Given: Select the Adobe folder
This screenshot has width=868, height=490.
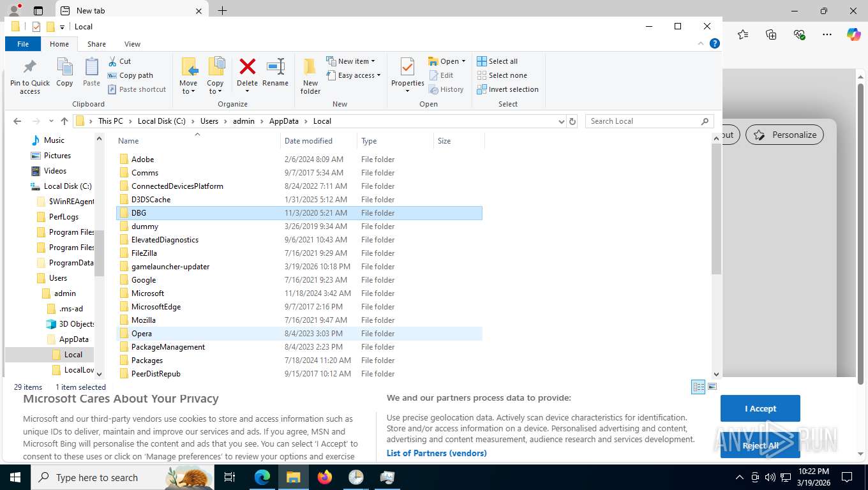Looking at the screenshot, I should 300,160.
